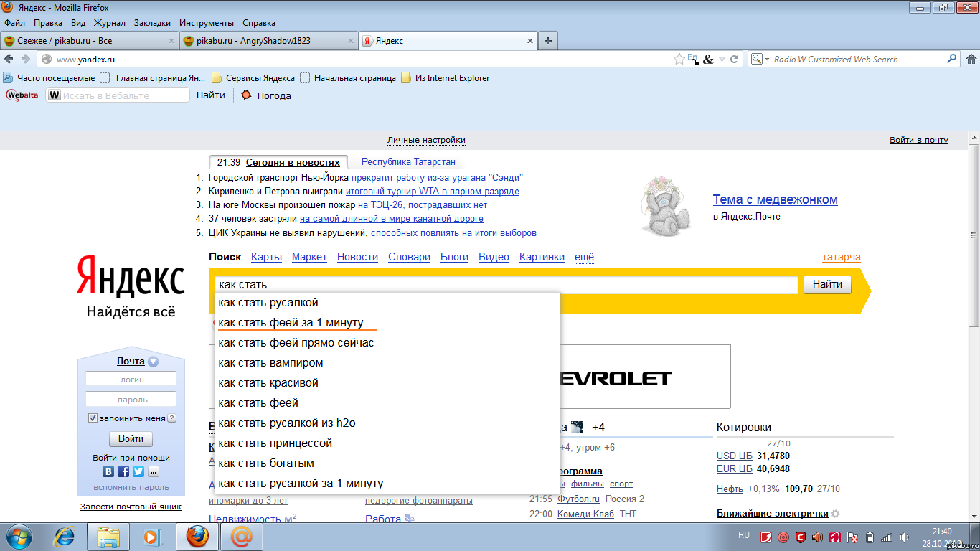Switch to the 'Республика Татарстан' news tab
Screen dimensions: 980x551
pyautogui.click(x=408, y=162)
